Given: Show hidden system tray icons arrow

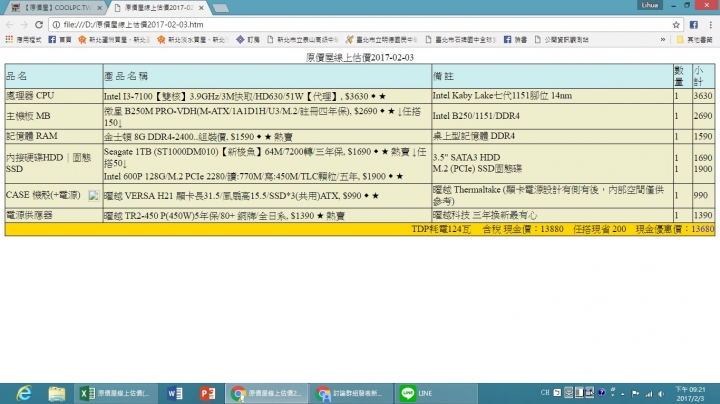Looking at the screenshot, I should click(x=623, y=394).
